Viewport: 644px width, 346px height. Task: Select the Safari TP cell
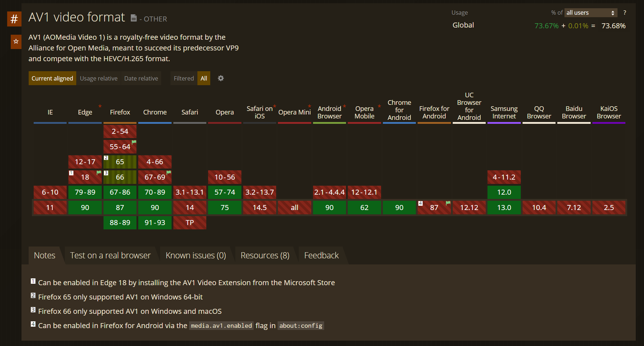pos(190,223)
